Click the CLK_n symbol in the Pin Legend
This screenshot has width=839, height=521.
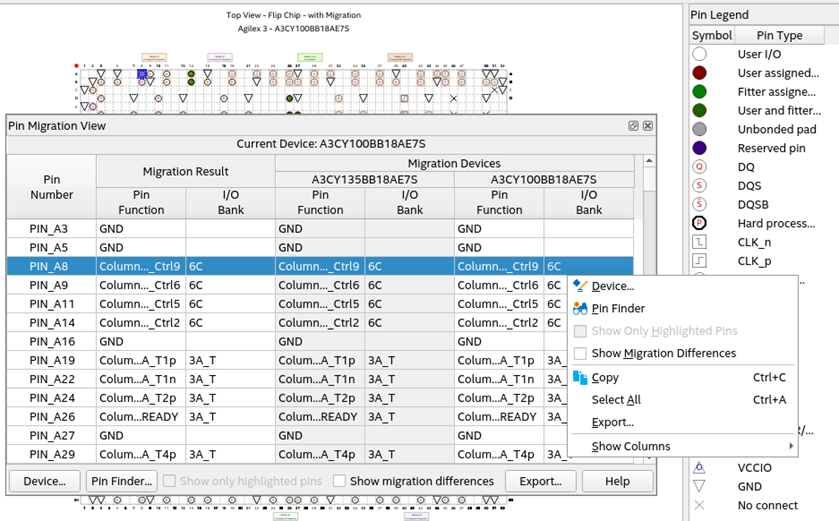click(x=699, y=242)
